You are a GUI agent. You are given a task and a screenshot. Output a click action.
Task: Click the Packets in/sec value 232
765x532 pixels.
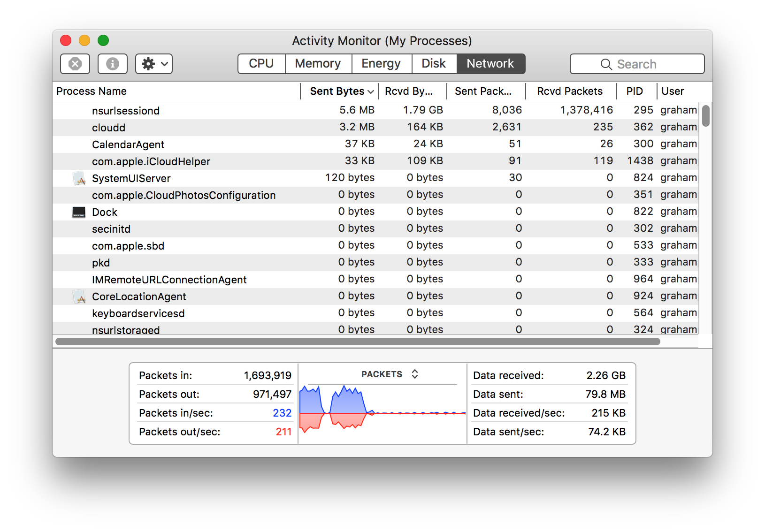282,413
